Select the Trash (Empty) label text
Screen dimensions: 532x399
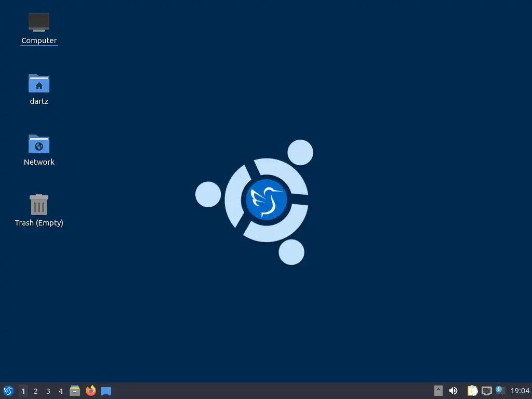(39, 223)
